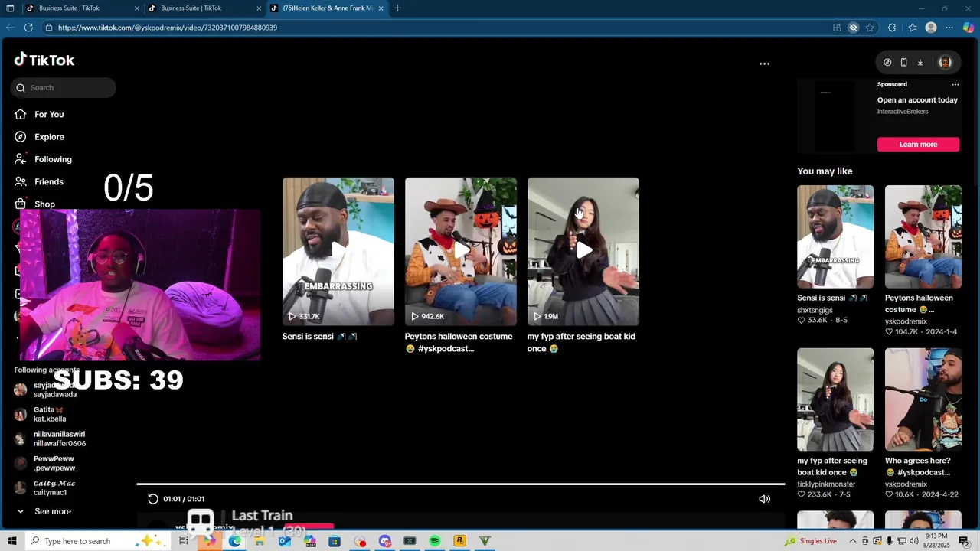Open the Windows Start menu
Viewport: 980px width, 551px height.
(11, 541)
